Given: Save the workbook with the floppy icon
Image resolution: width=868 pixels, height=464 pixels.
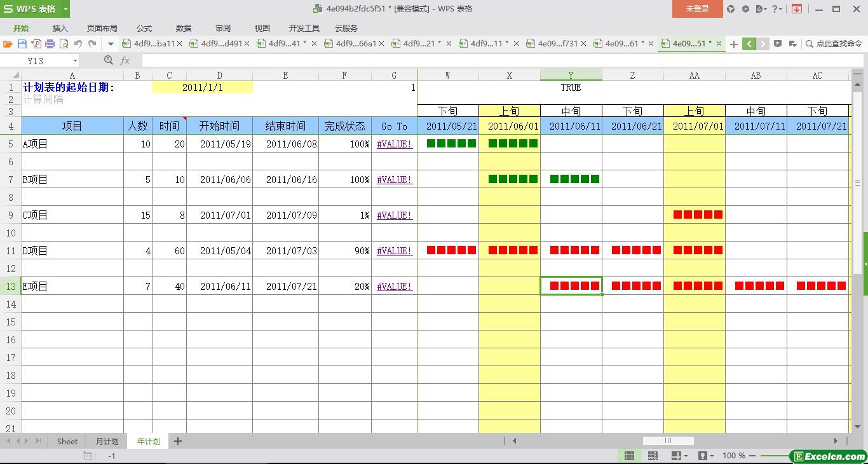Looking at the screenshot, I should (22, 44).
